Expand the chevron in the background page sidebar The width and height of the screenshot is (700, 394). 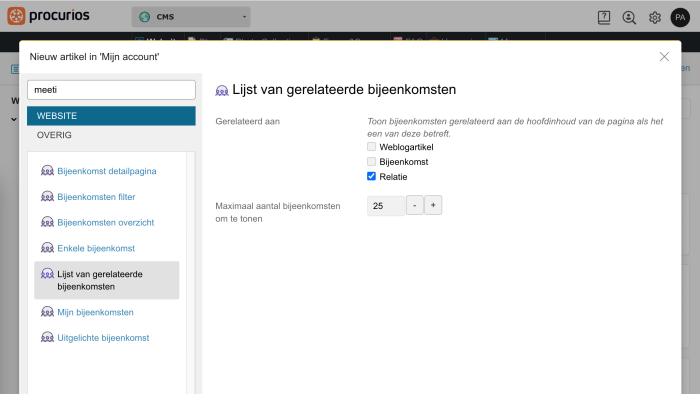coord(14,119)
